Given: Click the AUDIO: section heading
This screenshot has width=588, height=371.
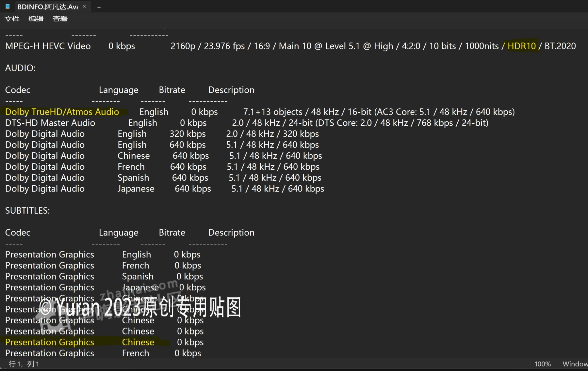Looking at the screenshot, I should pyautogui.click(x=20, y=68).
